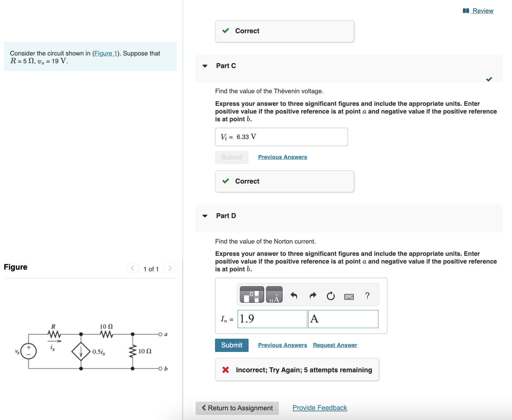Open the units symbols palette icon
This screenshot has height=420, width=512.
(x=274, y=295)
